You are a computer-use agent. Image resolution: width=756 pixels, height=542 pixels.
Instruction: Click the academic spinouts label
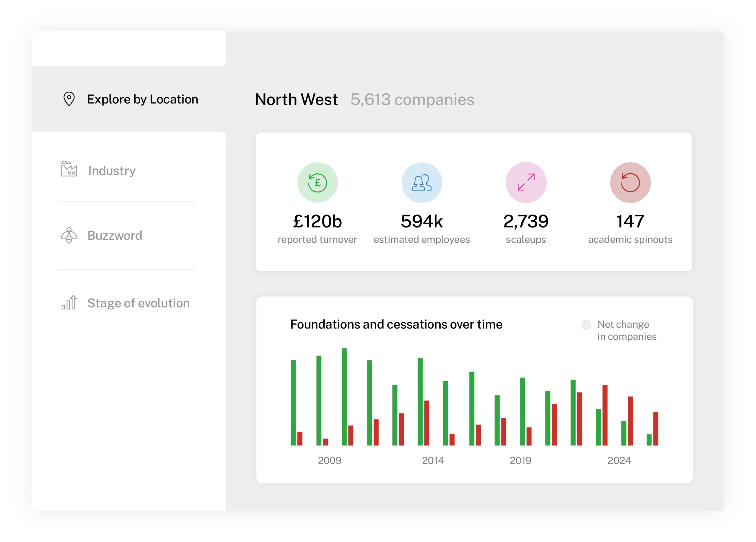[630, 240]
